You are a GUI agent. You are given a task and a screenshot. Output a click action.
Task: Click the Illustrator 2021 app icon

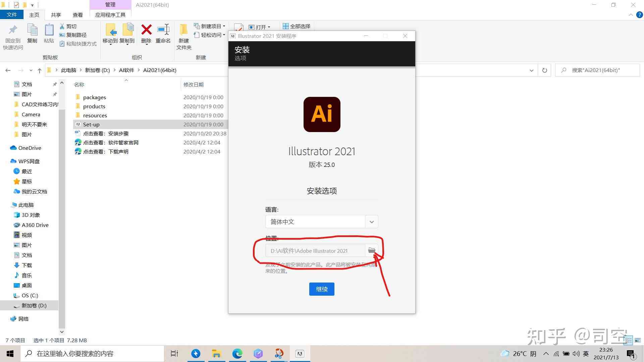[x=322, y=115]
